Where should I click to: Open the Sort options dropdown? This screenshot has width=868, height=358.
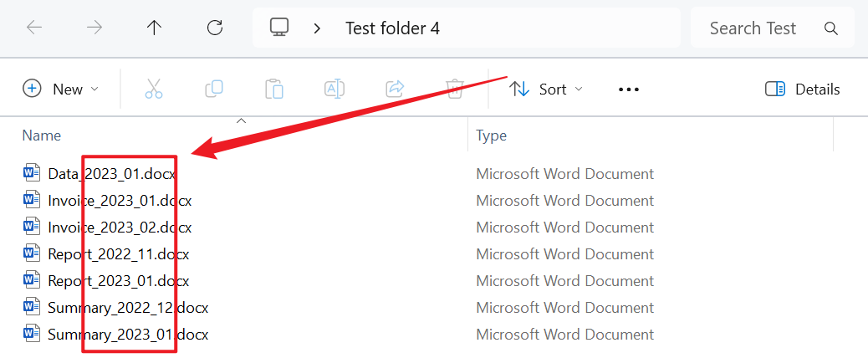(x=547, y=89)
